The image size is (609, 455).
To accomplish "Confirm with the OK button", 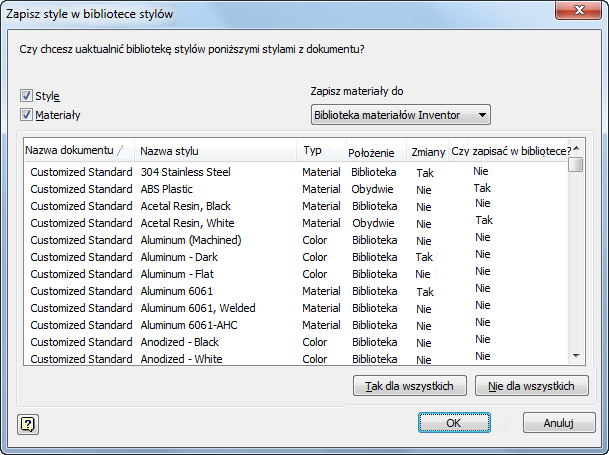I will point(453,423).
